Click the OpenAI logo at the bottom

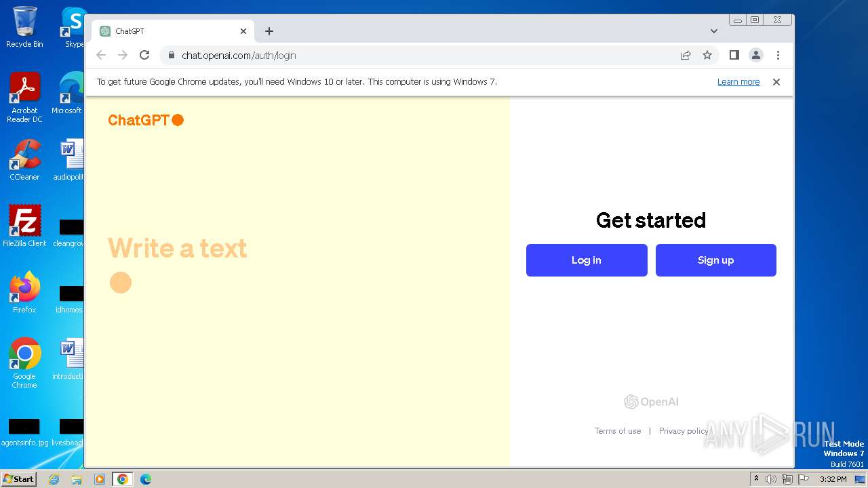click(x=651, y=402)
